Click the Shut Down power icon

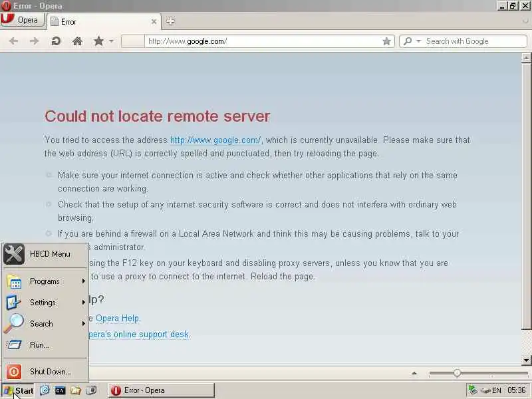click(14, 372)
